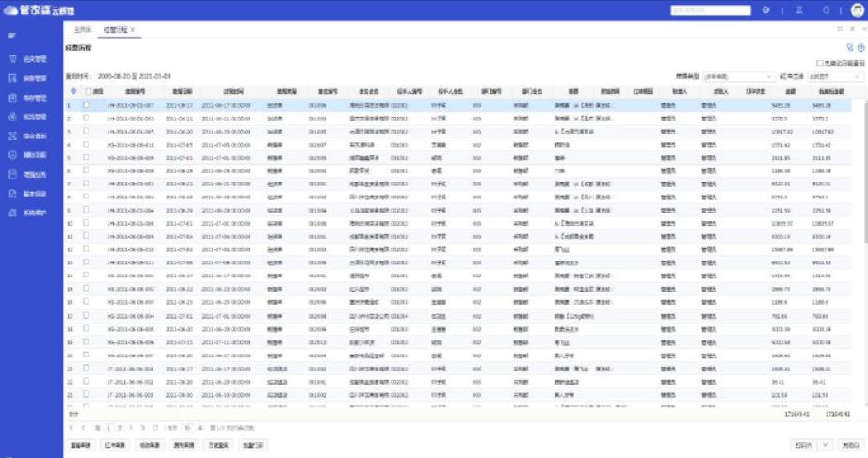Click the system maintenance icon in sidebar
The height and width of the screenshot is (458, 868).
click(12, 213)
